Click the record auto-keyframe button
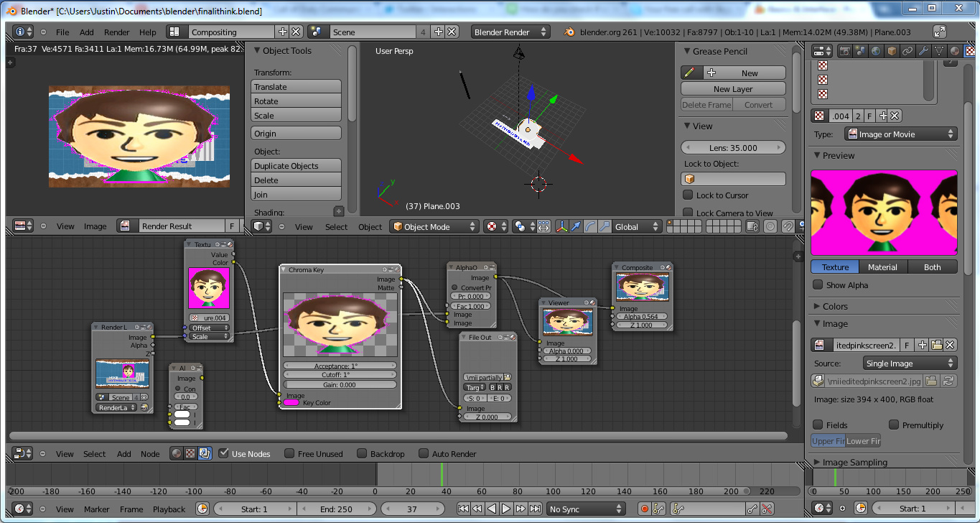This screenshot has height=523, width=980. (644, 509)
